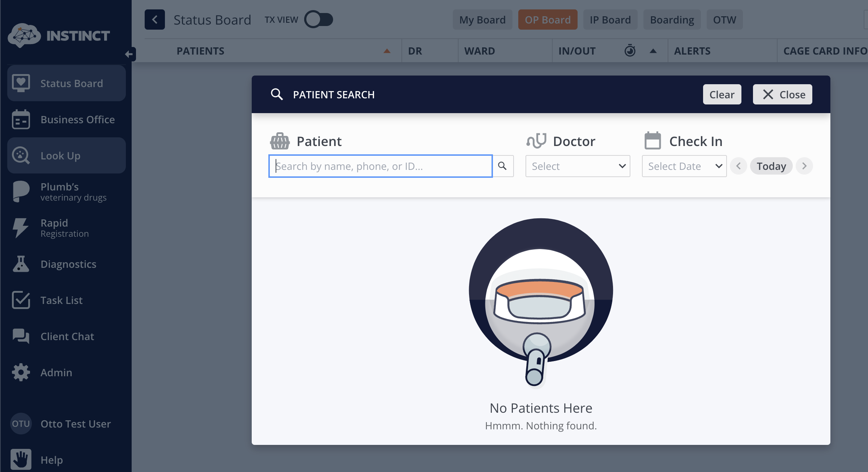Open Client Chat bubbles icon
The width and height of the screenshot is (868, 472).
(x=21, y=336)
